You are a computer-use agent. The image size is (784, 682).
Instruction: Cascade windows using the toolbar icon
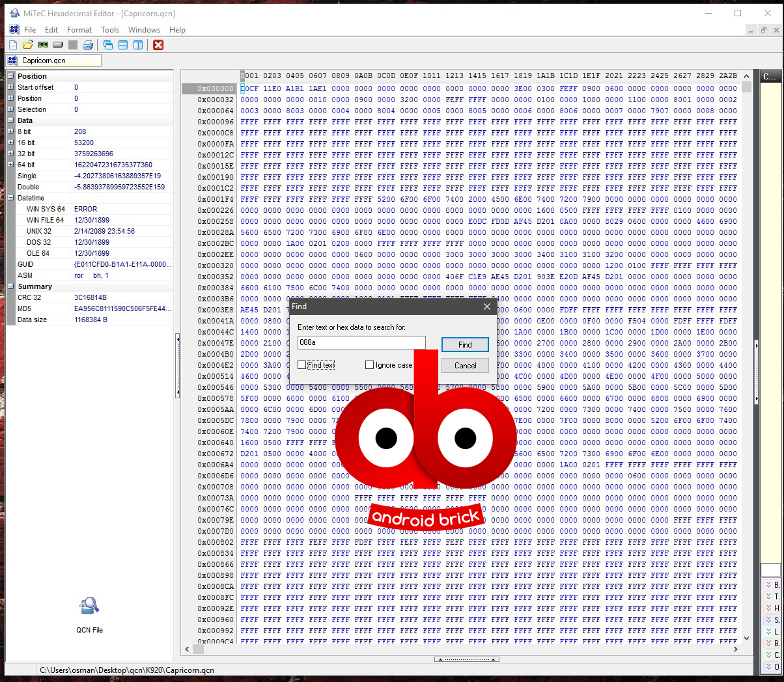(x=108, y=45)
